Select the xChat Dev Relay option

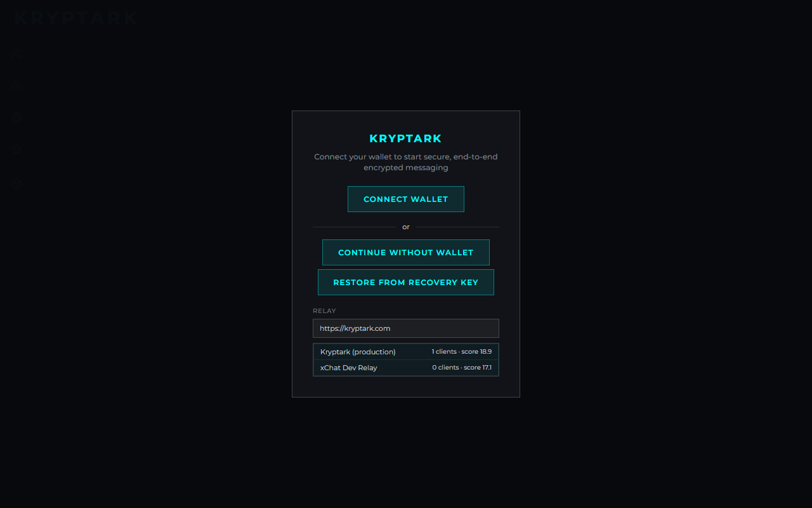406,368
